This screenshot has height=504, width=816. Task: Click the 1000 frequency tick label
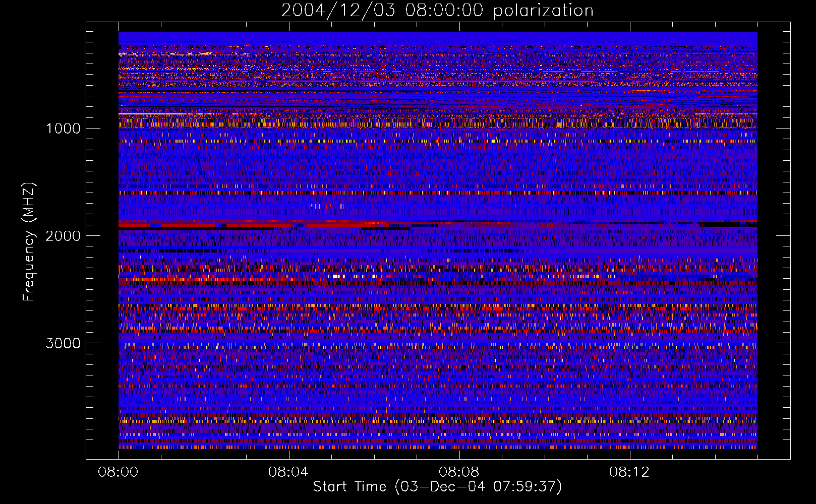coord(63,129)
